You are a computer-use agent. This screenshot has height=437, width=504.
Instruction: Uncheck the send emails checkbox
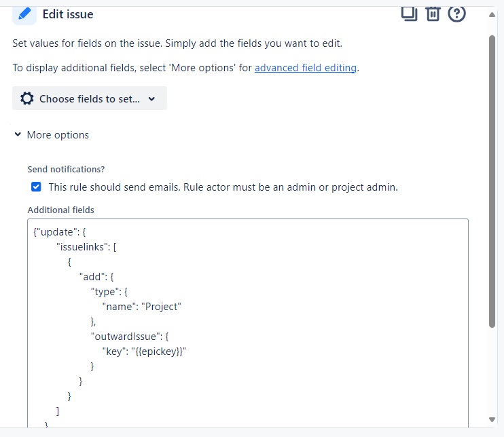click(36, 187)
